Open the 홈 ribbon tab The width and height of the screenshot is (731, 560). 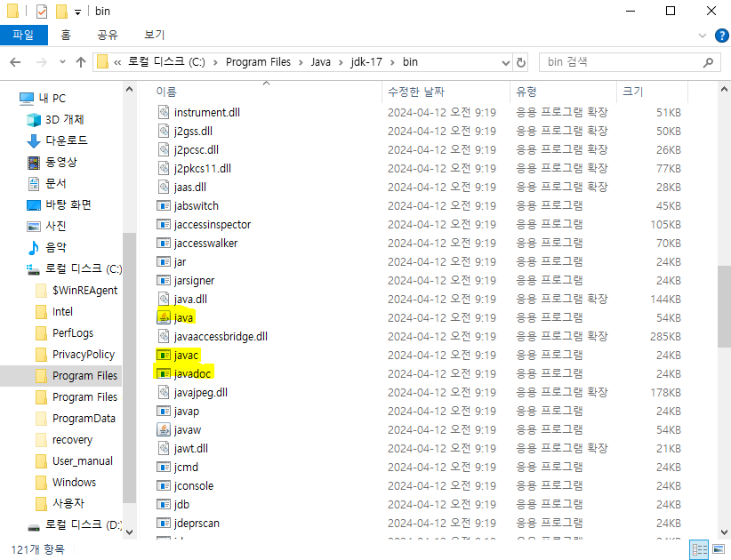point(66,35)
